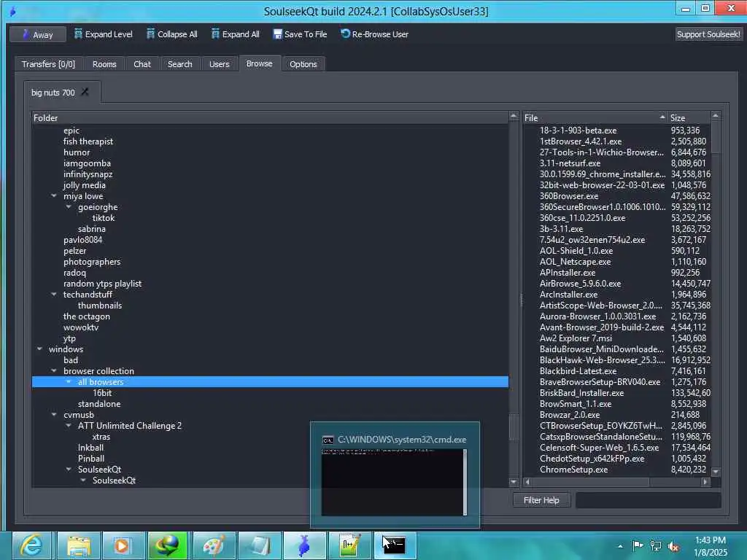The image size is (747, 560).
Task: Select file 360Browser.exe
Action: pyautogui.click(x=569, y=196)
